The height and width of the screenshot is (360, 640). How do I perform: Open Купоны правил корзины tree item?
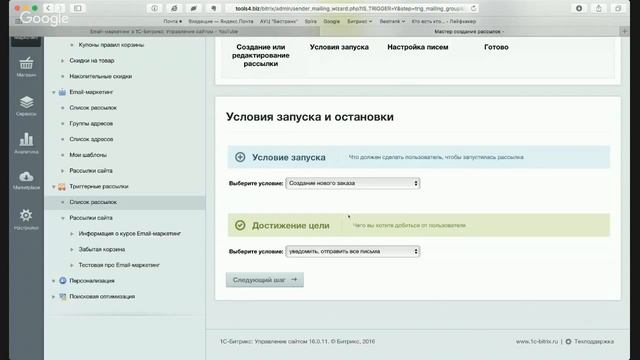(111, 45)
